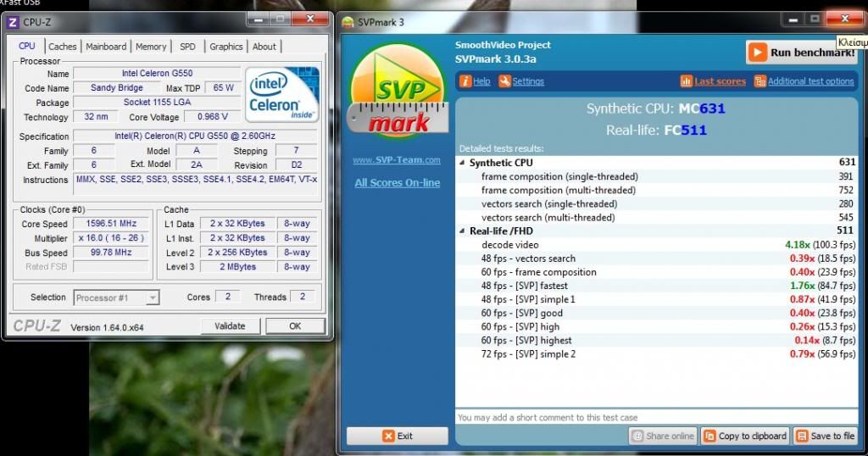Open the Settings link
The height and width of the screenshot is (456, 868).
point(528,81)
